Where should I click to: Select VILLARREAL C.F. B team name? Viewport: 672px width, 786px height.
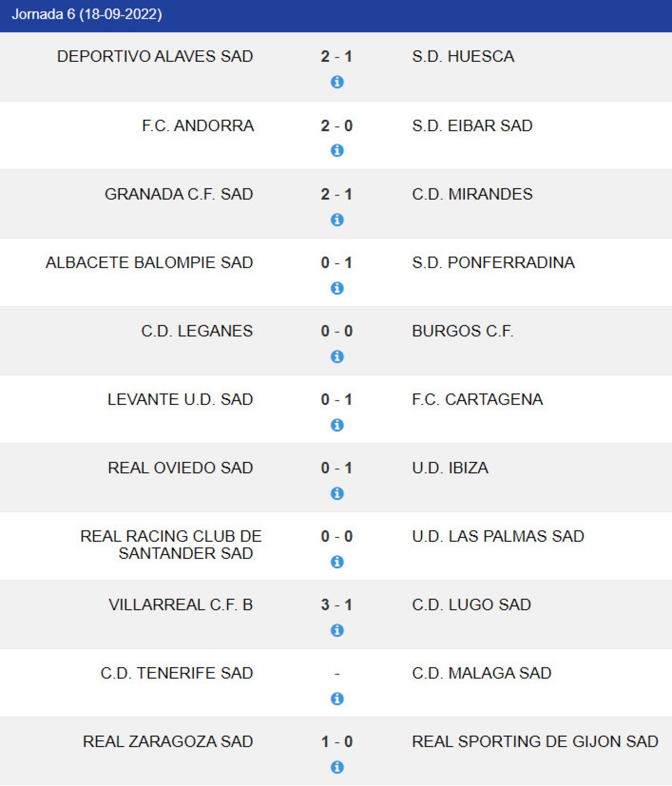[180, 605]
